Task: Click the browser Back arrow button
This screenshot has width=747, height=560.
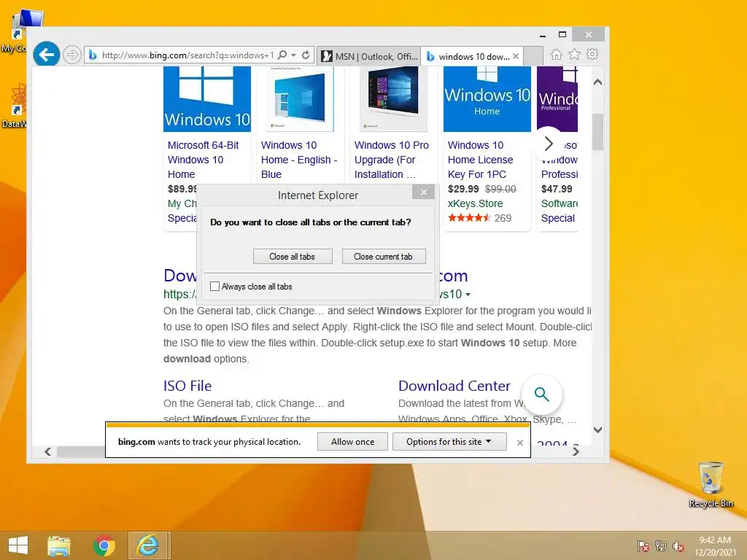Action: click(47, 55)
